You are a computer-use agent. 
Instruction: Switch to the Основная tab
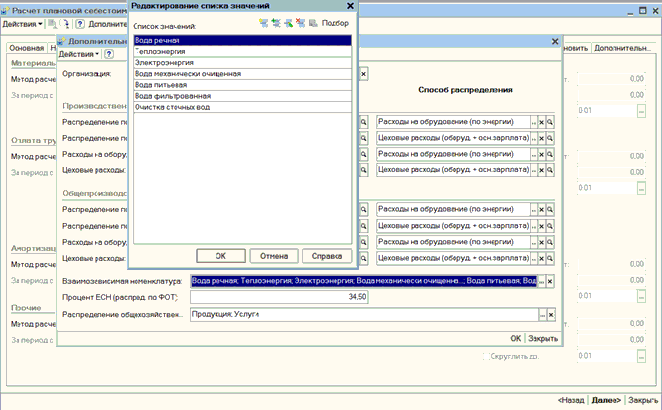pos(27,48)
